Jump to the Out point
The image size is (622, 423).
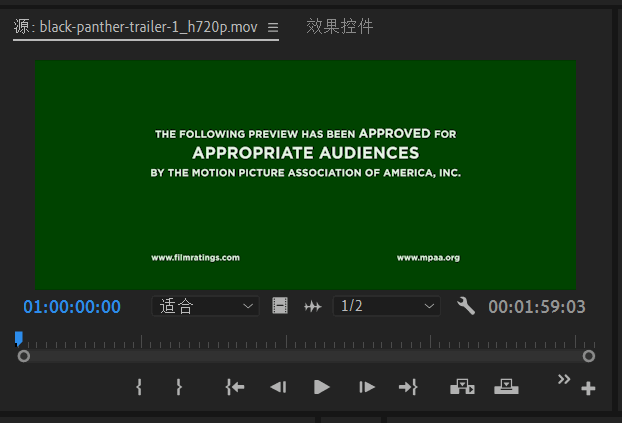pos(408,387)
